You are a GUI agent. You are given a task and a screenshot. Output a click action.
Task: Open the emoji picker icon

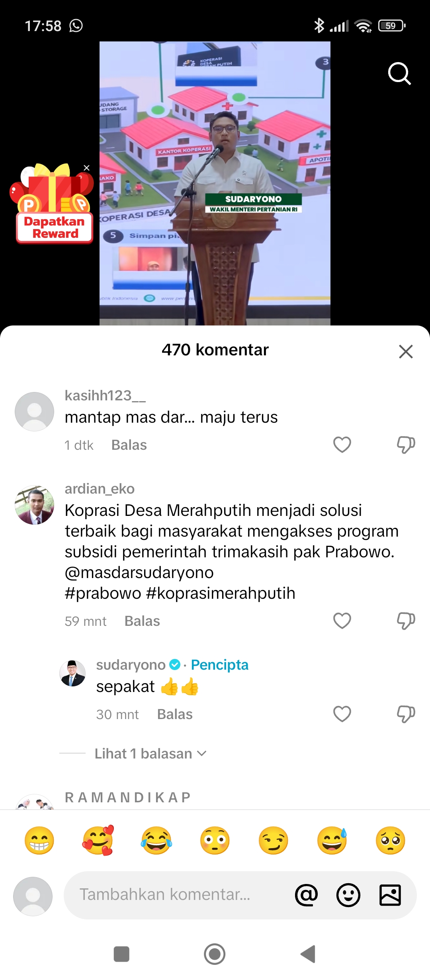point(348,895)
